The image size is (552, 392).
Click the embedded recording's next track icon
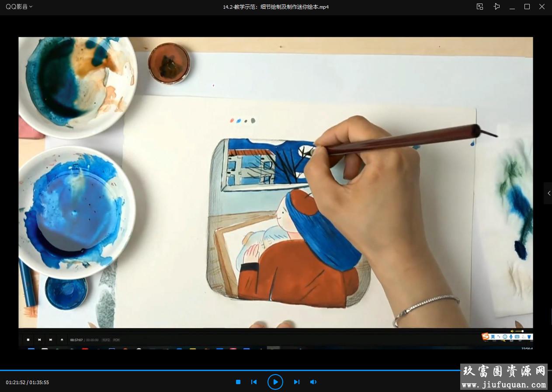point(51,340)
